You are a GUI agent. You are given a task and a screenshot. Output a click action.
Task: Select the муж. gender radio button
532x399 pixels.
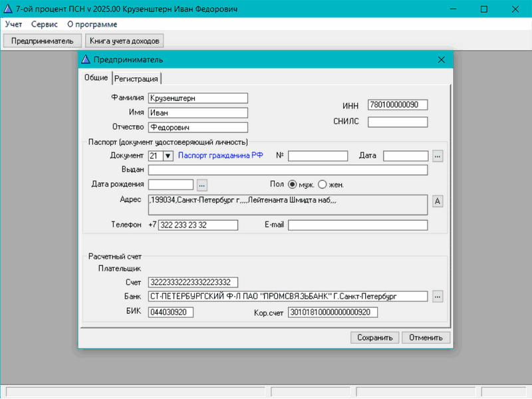pos(291,184)
